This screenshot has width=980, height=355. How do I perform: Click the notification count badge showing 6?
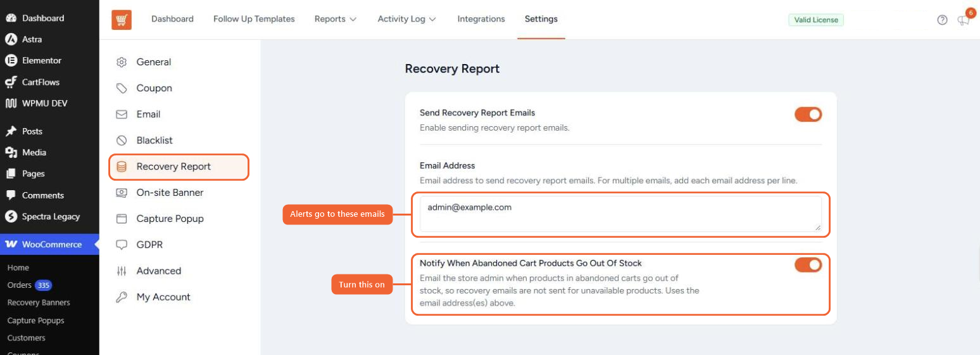pyautogui.click(x=971, y=12)
